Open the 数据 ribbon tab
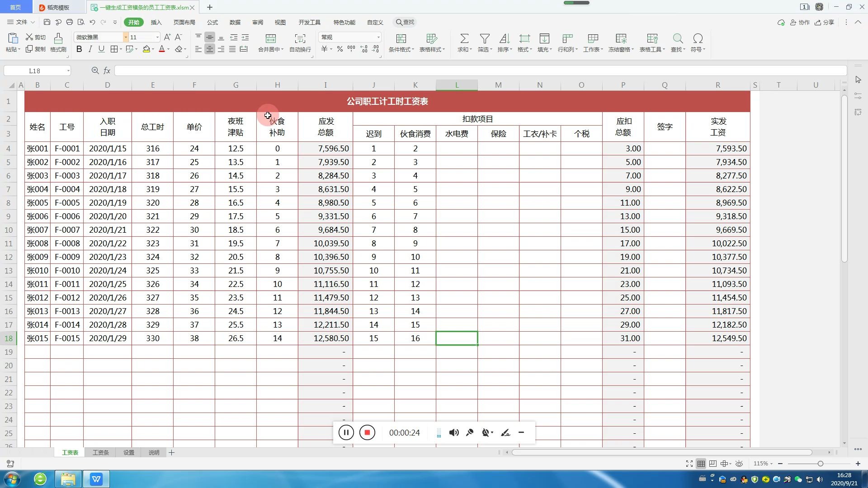The width and height of the screenshot is (868, 488). 235,22
